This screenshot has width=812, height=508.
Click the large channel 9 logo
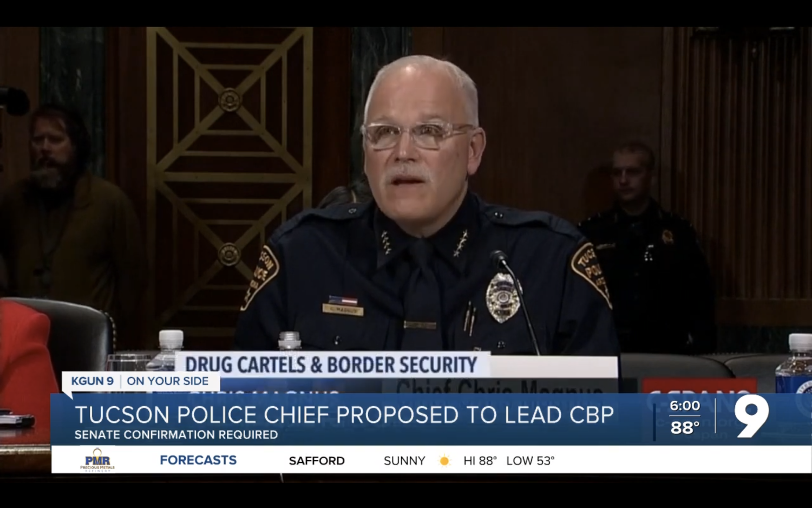751,416
